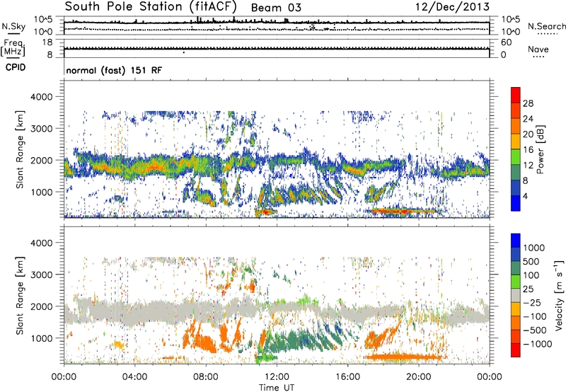The width and height of the screenshot is (566, 392).
Task: Click the date '12/Dec/2013'
Action: tap(453, 7)
